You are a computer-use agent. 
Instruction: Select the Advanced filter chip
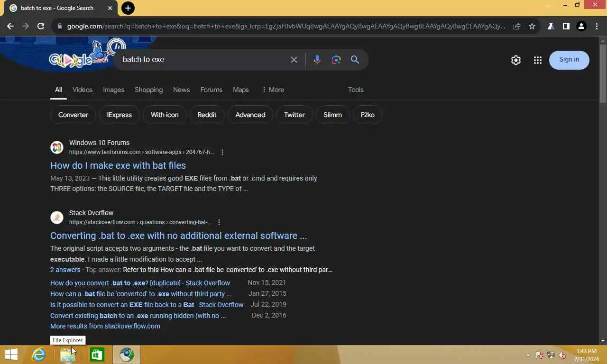click(x=250, y=115)
